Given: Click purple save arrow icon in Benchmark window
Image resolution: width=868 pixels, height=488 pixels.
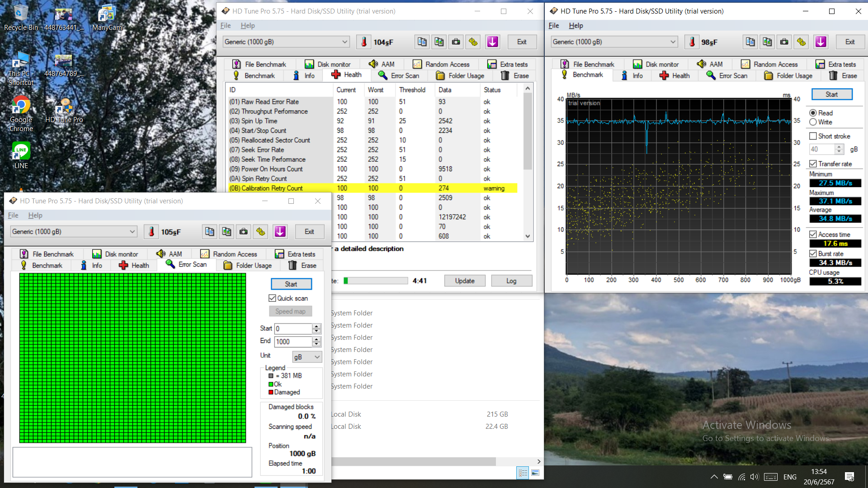Looking at the screenshot, I should [x=821, y=42].
